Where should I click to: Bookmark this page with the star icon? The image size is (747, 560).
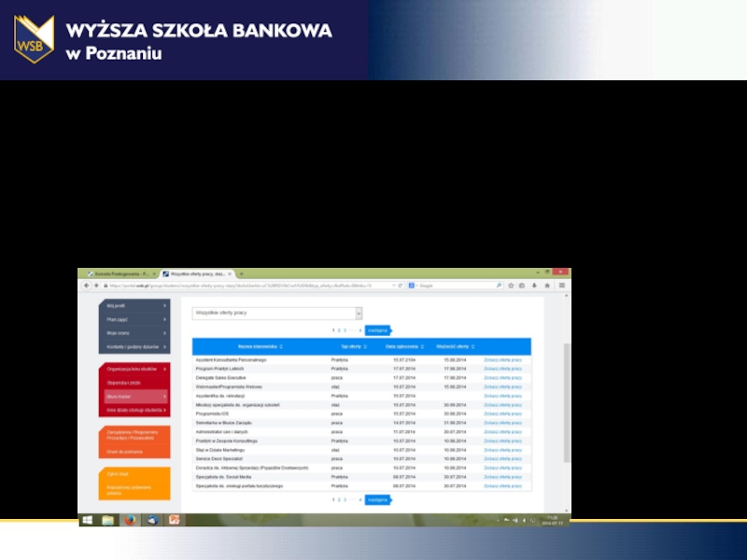tap(511, 286)
